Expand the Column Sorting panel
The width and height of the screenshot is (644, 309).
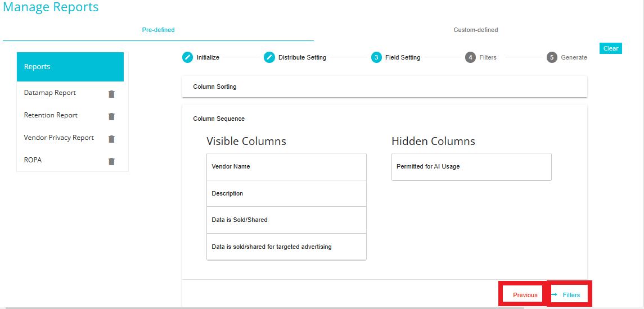coord(384,87)
